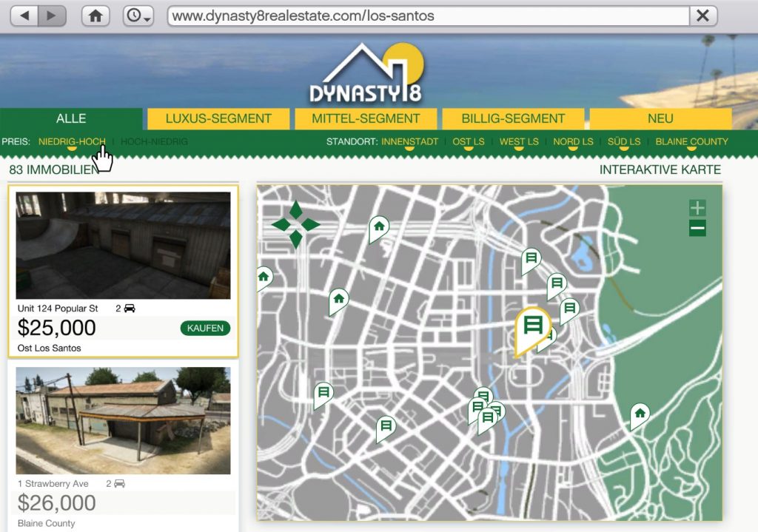Select the house marker in the green area
758x532 pixels.
pos(640,415)
